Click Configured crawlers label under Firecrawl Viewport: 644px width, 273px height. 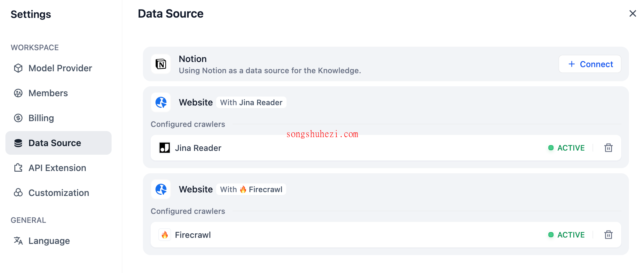(188, 211)
